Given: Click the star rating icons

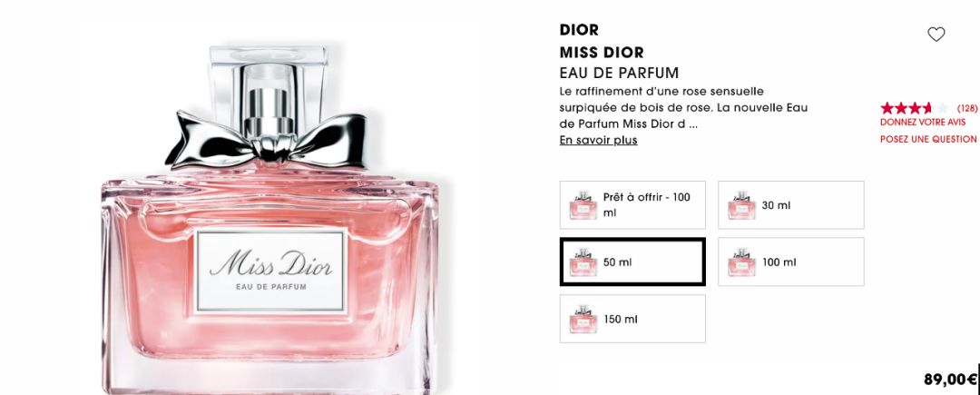Looking at the screenshot, I should (914, 108).
